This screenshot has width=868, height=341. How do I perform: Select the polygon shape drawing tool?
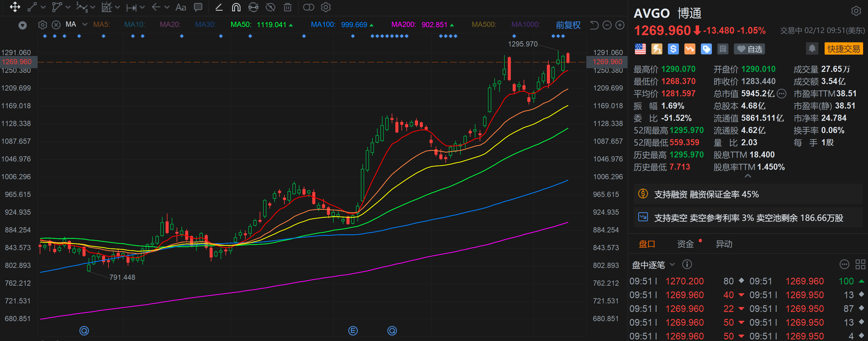tap(57, 7)
